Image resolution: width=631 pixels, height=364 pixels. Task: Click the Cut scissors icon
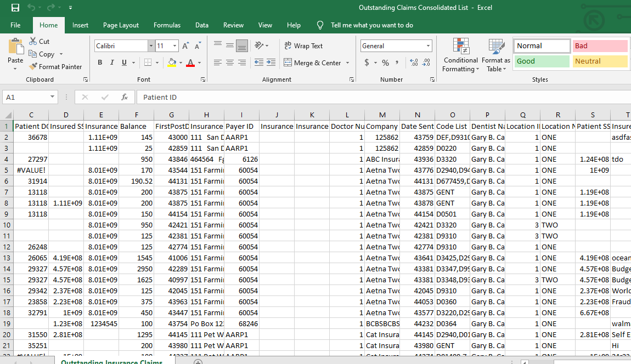click(33, 42)
